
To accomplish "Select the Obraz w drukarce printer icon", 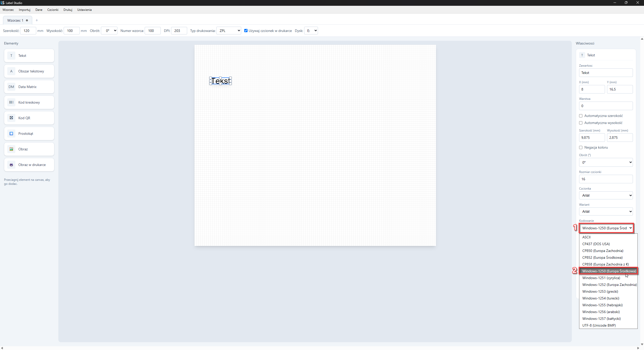I will pos(11,165).
